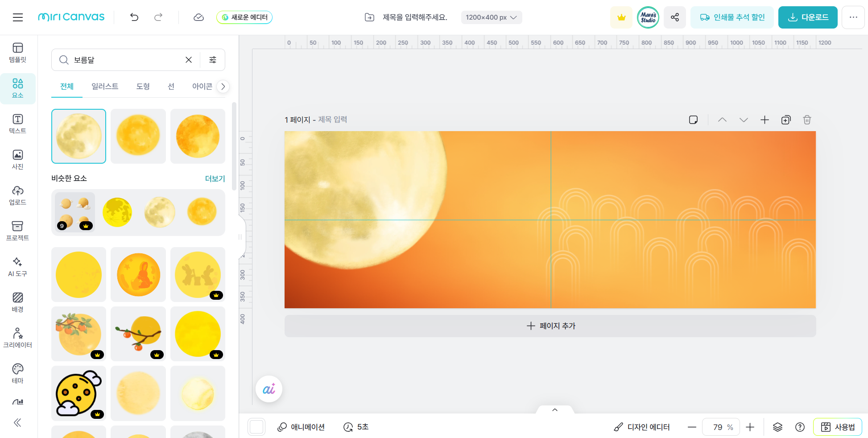
Task: Click the 다운로드 button
Action: click(x=807, y=17)
